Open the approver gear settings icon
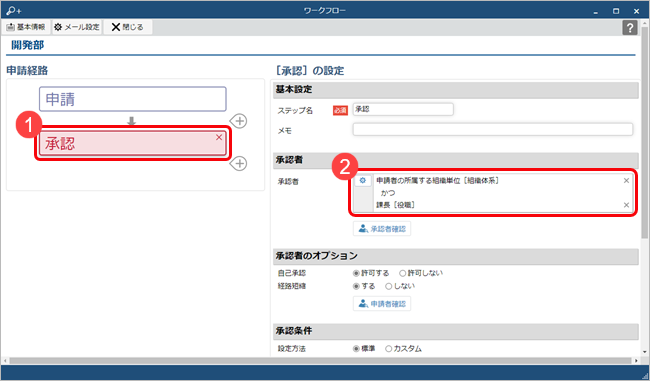The width and height of the screenshot is (650, 381). point(363,180)
